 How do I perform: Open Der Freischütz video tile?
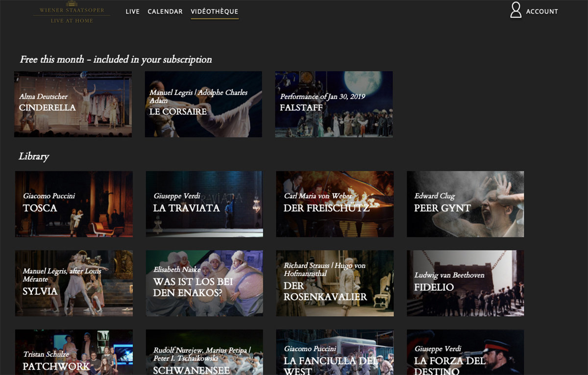pos(335,204)
